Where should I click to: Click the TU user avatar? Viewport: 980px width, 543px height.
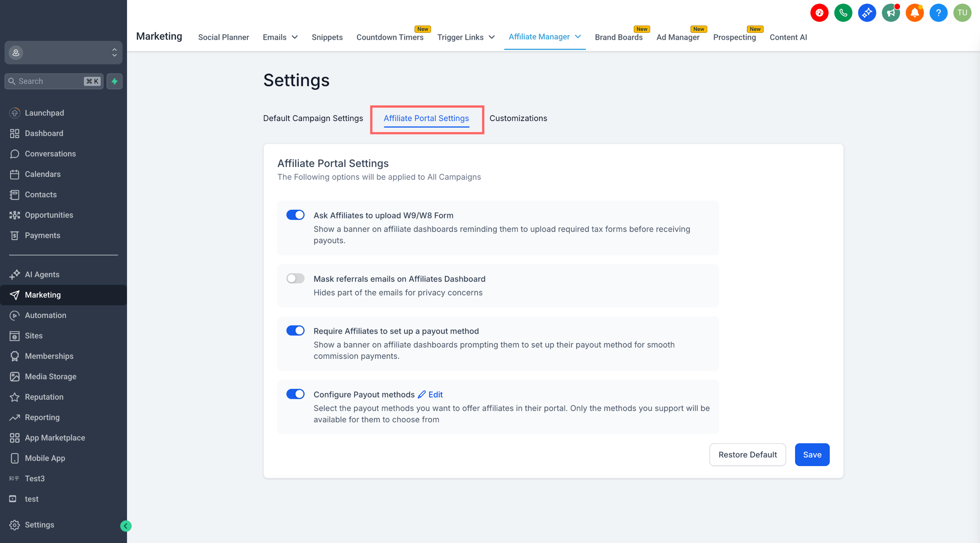[x=962, y=13]
